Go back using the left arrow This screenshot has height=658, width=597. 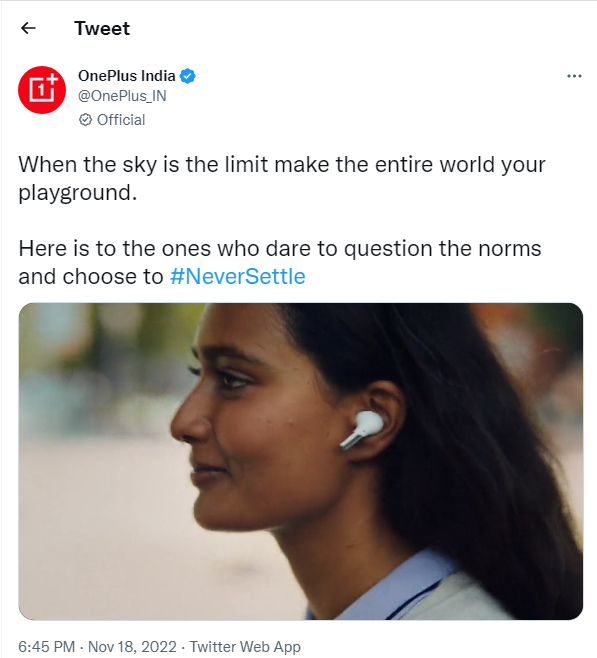(28, 28)
